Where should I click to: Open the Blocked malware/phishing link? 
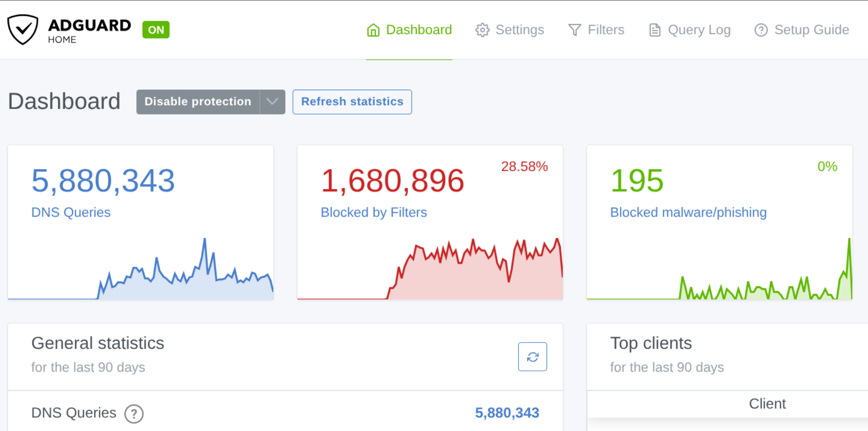(688, 212)
